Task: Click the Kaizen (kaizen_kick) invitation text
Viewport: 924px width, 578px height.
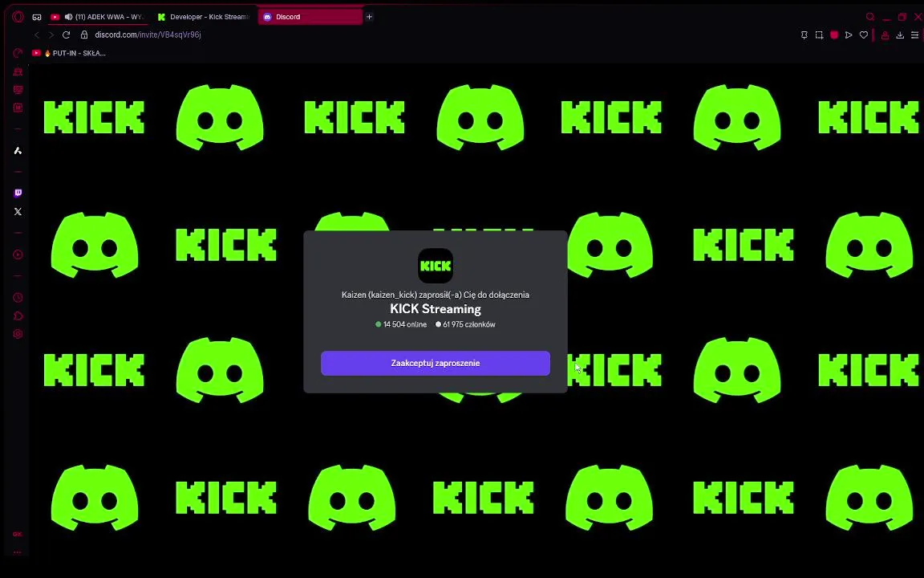Action: 436,295
